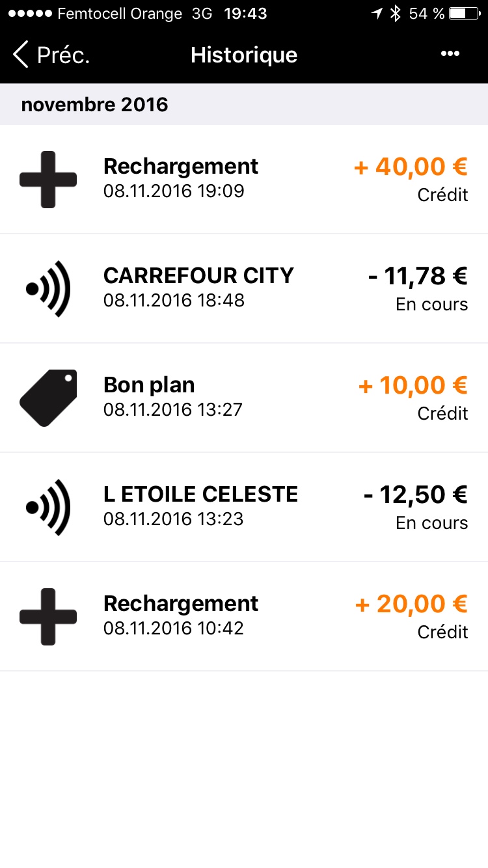This screenshot has height=868, width=488.
Task: Tap the battery indicator in status bar
Action: point(467,14)
